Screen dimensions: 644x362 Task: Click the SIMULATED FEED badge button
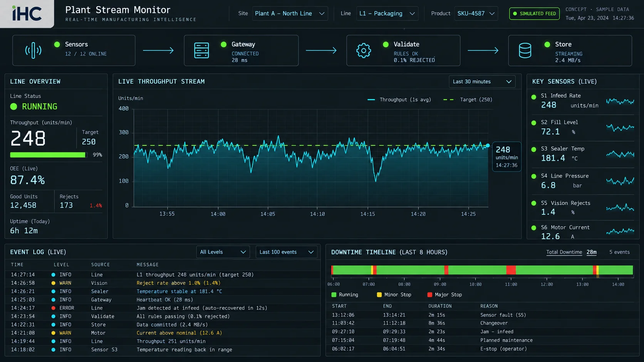[534, 13]
